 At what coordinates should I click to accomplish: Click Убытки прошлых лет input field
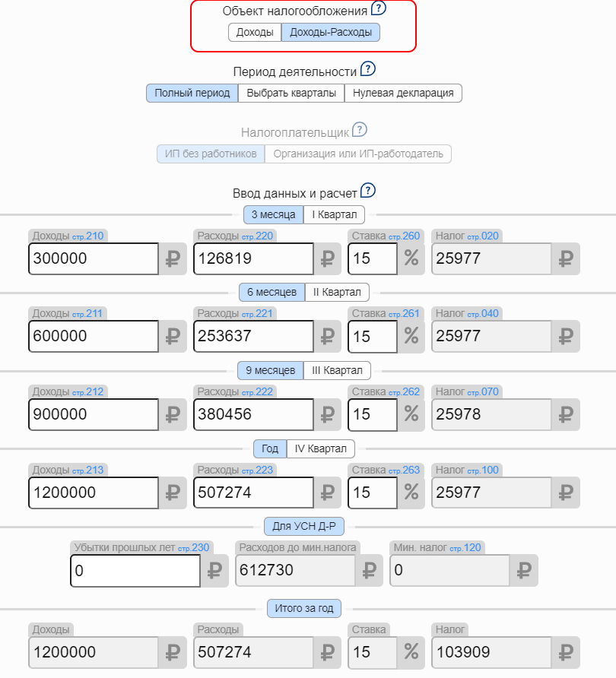click(135, 570)
